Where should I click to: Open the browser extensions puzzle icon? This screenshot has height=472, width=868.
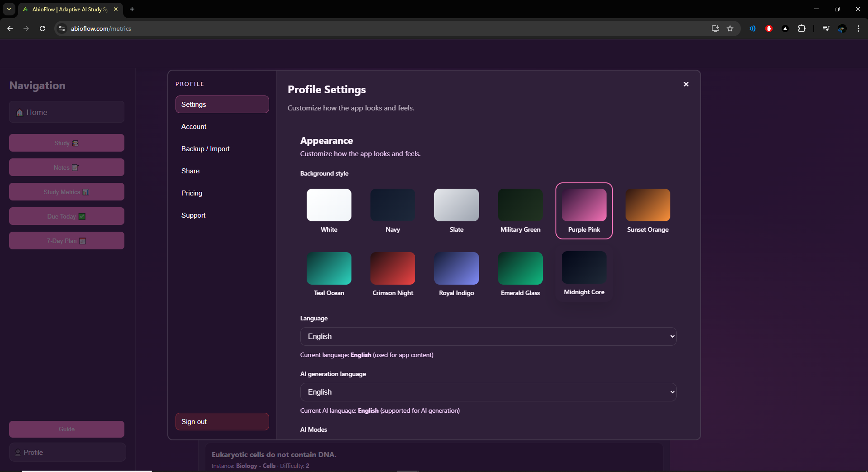802,28
